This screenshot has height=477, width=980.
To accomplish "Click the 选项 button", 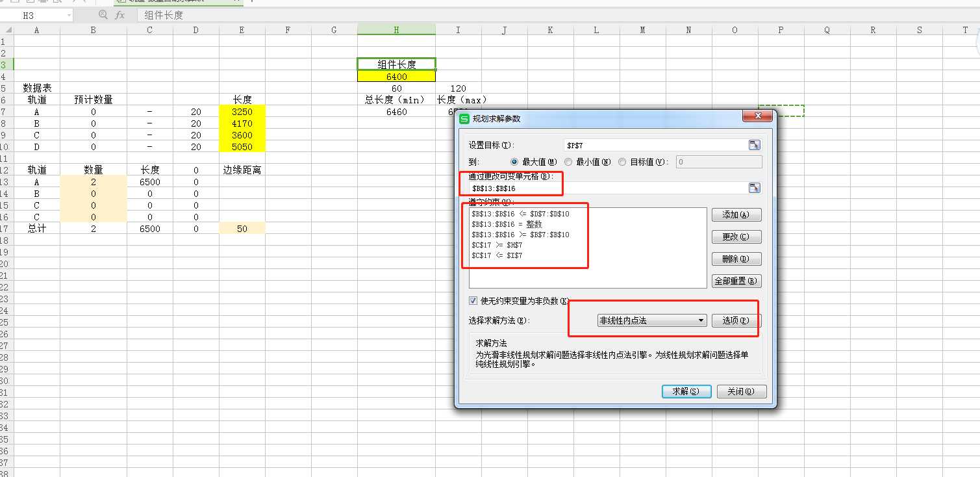I will (736, 320).
